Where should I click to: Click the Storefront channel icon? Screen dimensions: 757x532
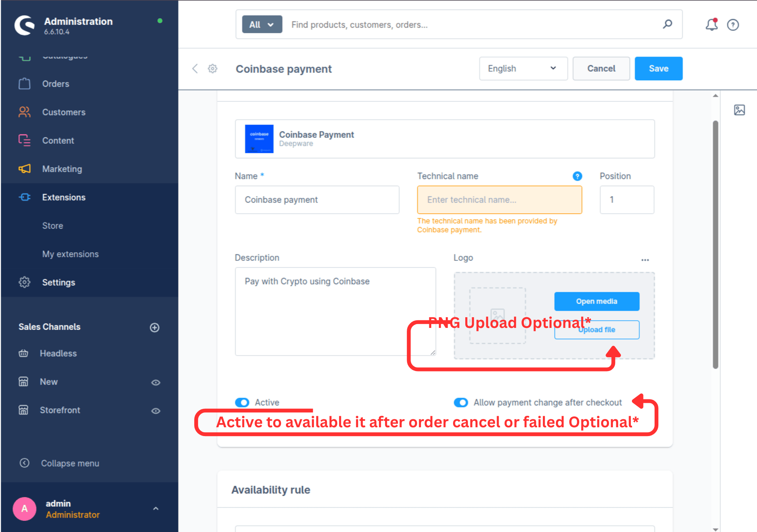pos(23,410)
